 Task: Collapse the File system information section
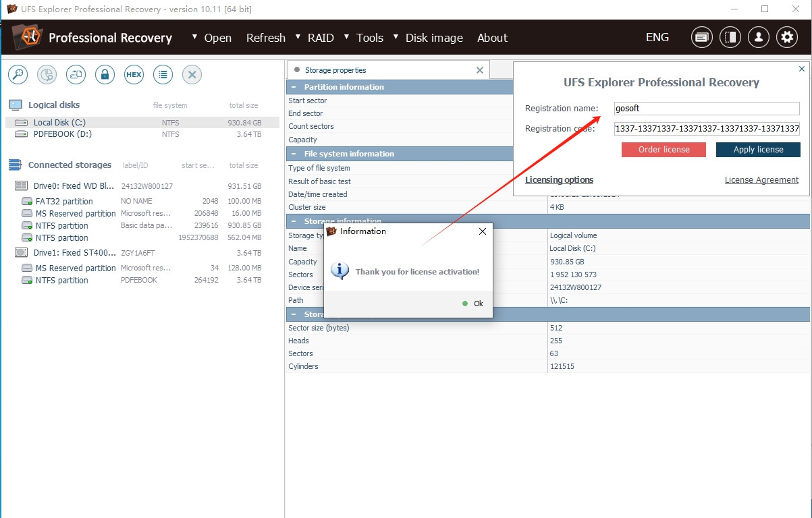[x=293, y=154]
